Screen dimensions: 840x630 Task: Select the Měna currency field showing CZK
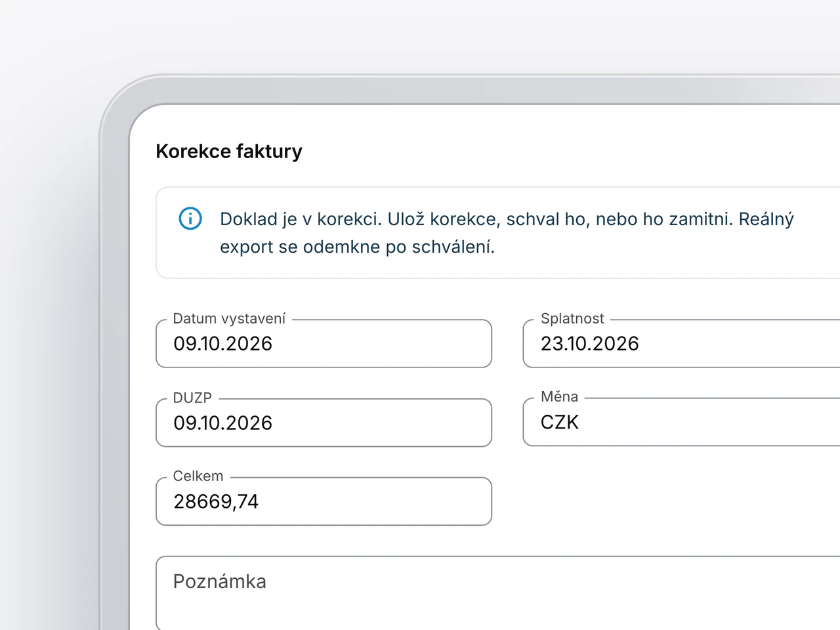coord(681,422)
